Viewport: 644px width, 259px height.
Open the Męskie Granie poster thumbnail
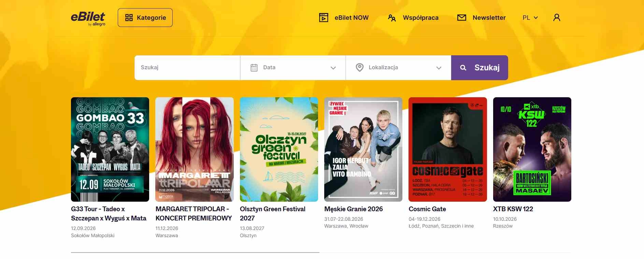363,149
